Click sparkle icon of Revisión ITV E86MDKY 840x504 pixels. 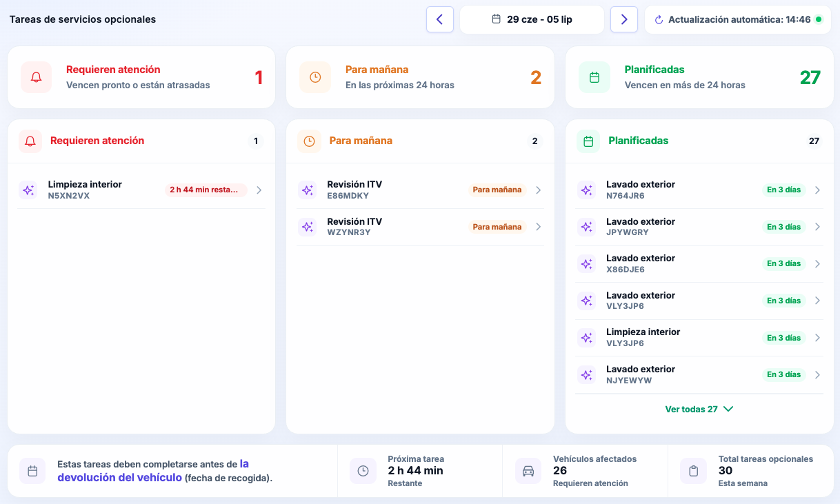click(x=308, y=190)
